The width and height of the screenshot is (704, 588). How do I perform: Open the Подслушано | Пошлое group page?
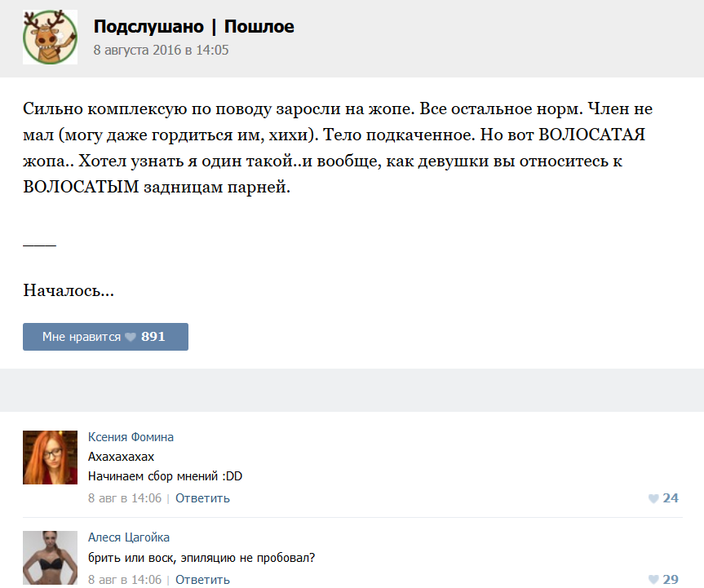pos(193,27)
